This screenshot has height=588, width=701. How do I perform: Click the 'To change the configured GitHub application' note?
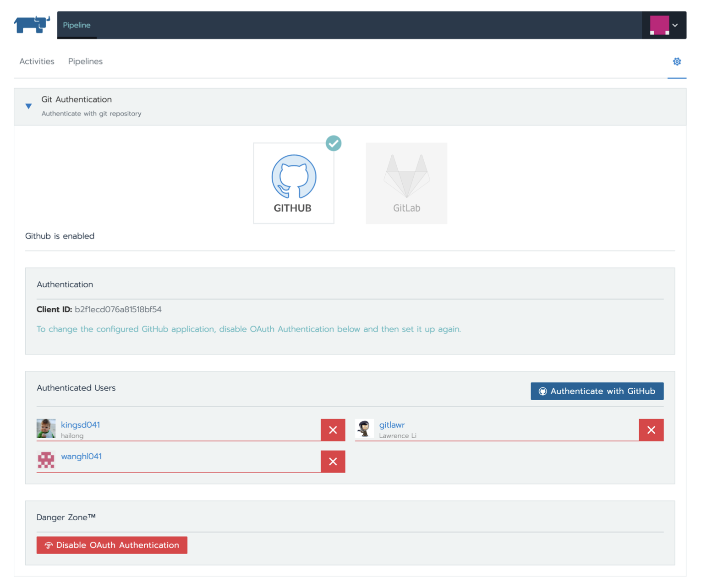point(249,329)
